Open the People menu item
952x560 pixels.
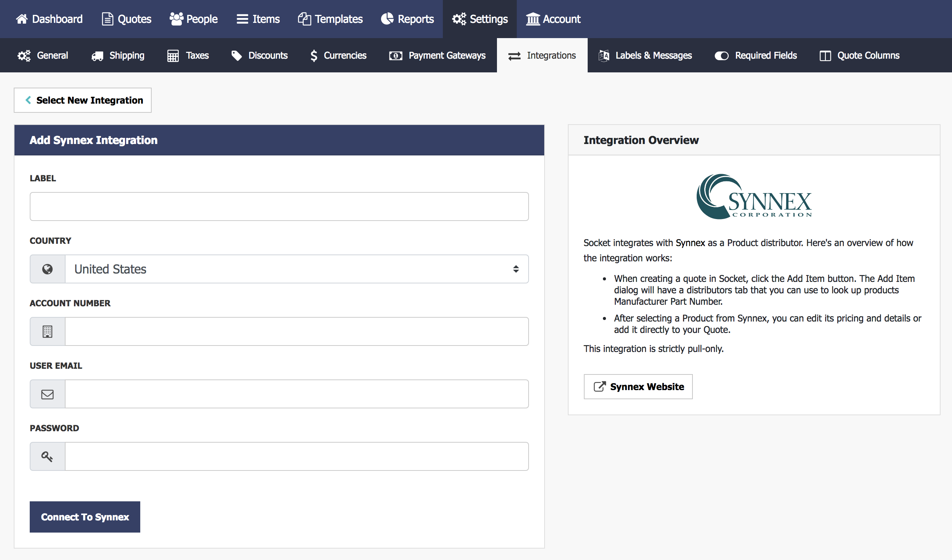point(194,19)
